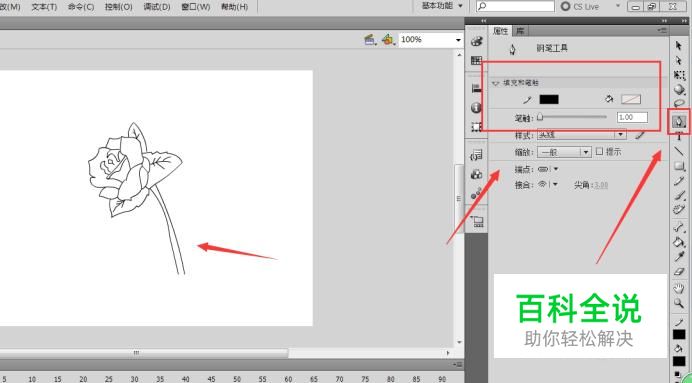Open the collapsed Components panel icon
Screen dimensions: 692x383
pyautogui.click(x=477, y=174)
